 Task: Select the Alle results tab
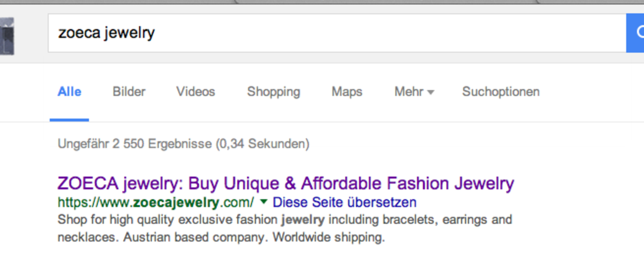point(69,92)
